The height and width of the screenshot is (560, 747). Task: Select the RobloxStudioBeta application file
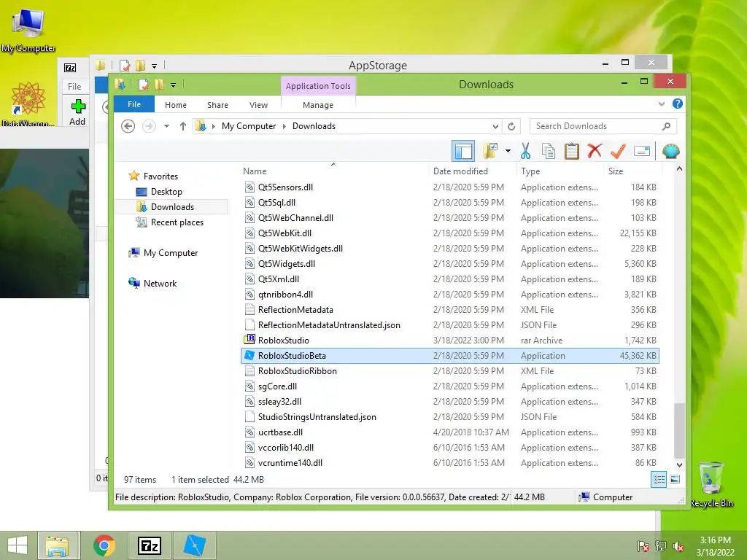[x=450, y=356]
